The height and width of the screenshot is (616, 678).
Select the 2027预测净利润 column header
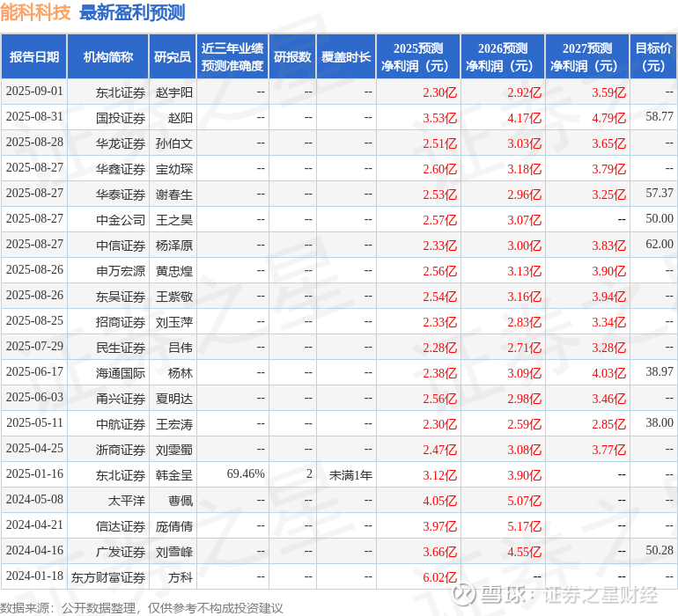click(587, 56)
